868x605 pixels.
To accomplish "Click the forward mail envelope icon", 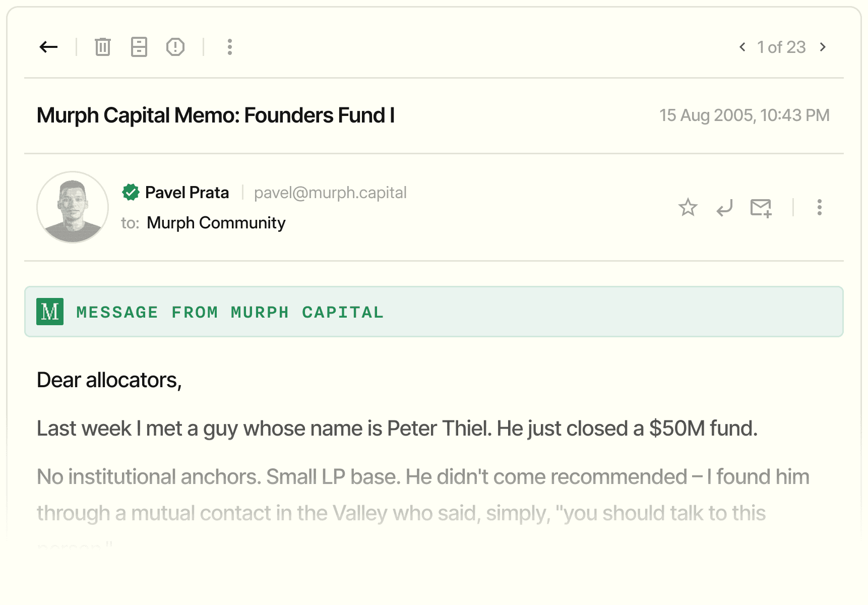I will pos(761,207).
